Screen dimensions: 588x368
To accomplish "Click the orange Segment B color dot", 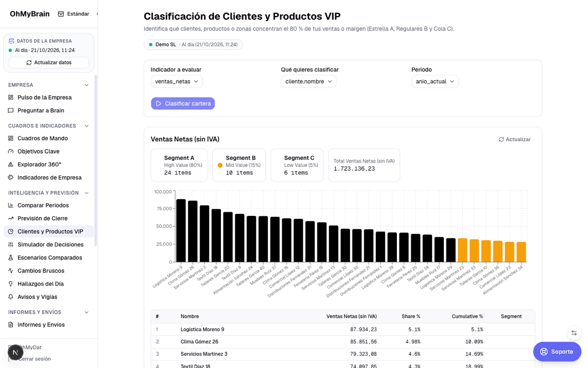I will click(x=220, y=165).
